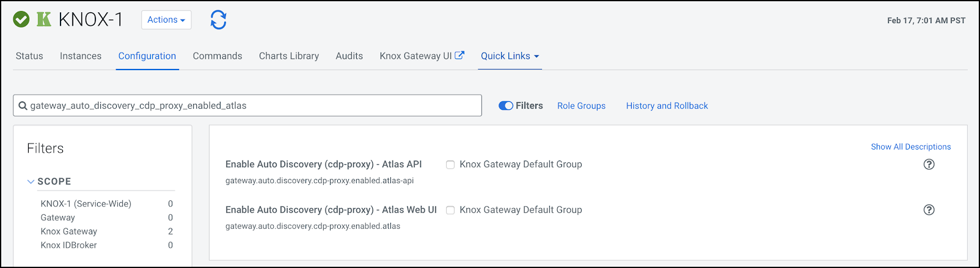Enable Atlas Web UI auto discovery checkbox
This screenshot has height=268, width=980.
(x=450, y=210)
